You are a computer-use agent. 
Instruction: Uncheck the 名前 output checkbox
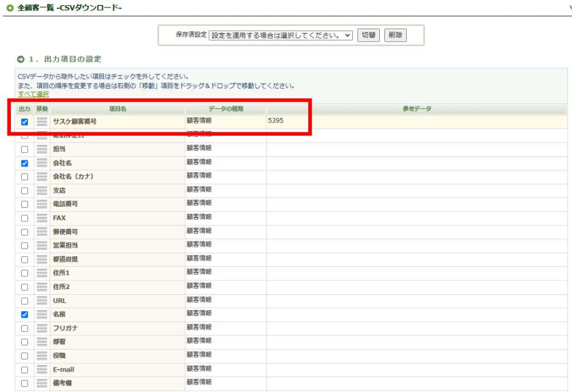[25, 314]
